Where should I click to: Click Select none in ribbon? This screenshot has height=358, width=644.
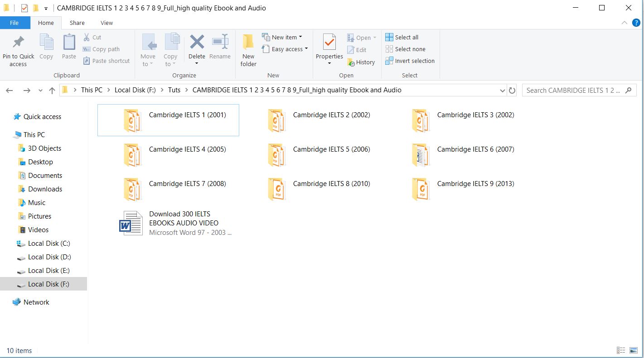point(405,49)
